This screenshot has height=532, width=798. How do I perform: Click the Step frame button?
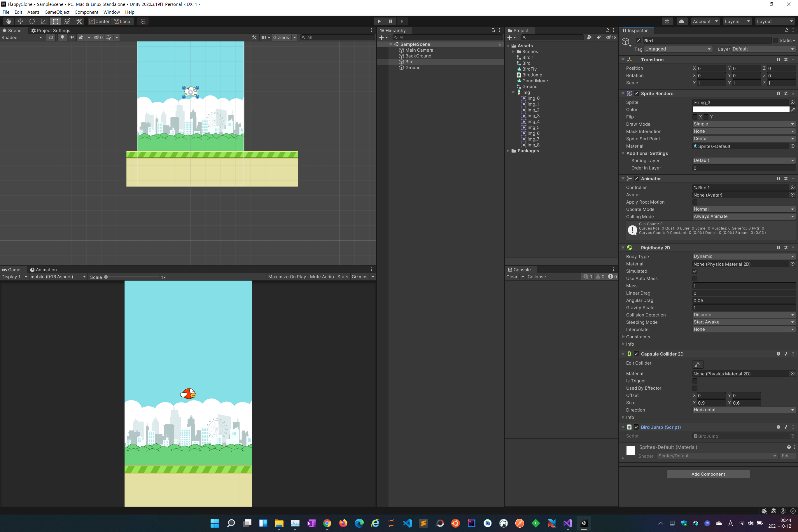pyautogui.click(x=402, y=21)
